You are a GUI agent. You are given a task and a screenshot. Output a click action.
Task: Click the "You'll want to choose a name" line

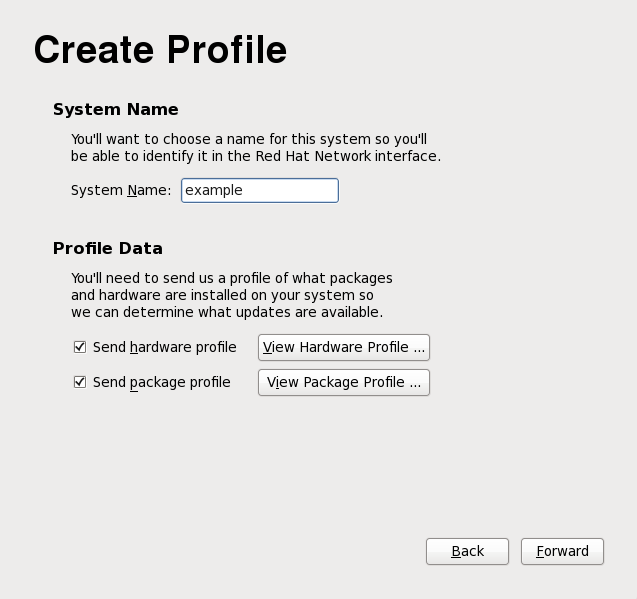pos(249,140)
